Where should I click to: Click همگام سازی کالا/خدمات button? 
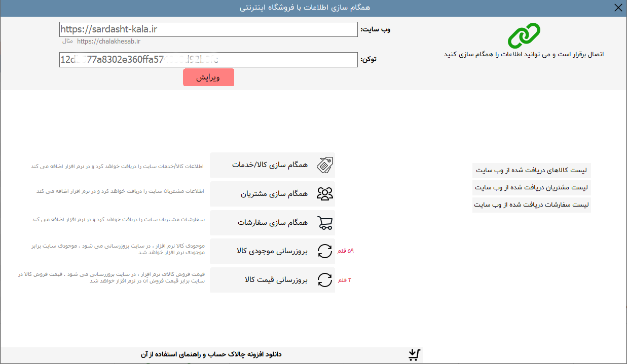coord(272,165)
